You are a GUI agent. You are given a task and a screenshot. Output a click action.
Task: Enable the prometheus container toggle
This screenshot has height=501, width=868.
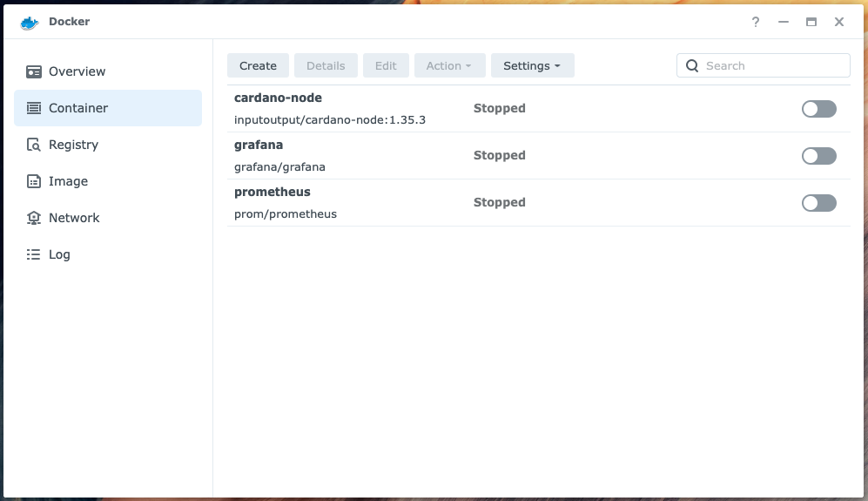pos(818,203)
